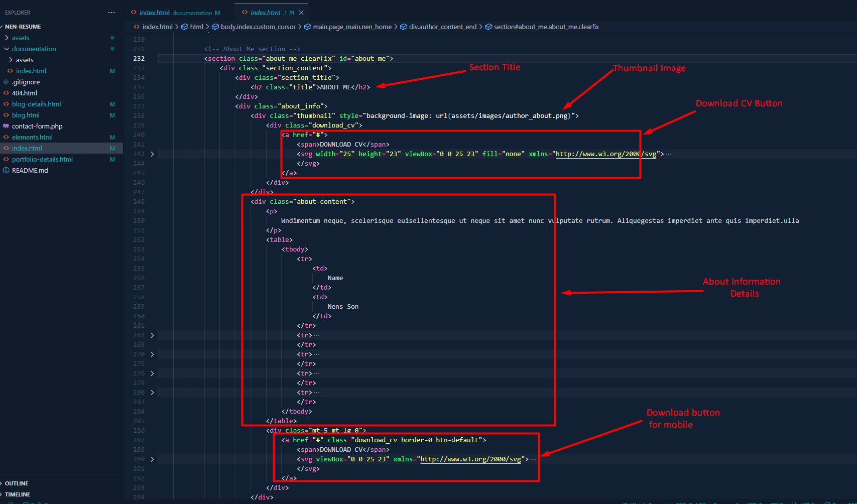
Task: Place cursor on line number 250
Action: click(x=139, y=221)
